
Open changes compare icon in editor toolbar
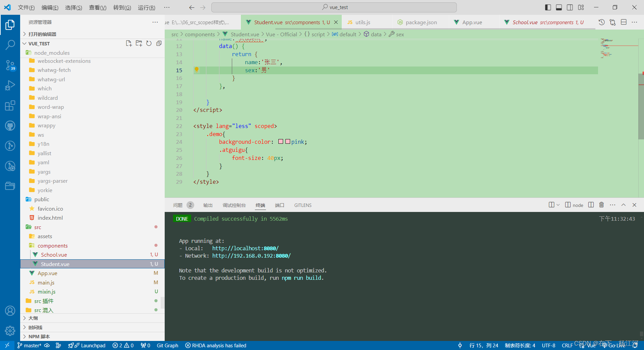(x=613, y=22)
